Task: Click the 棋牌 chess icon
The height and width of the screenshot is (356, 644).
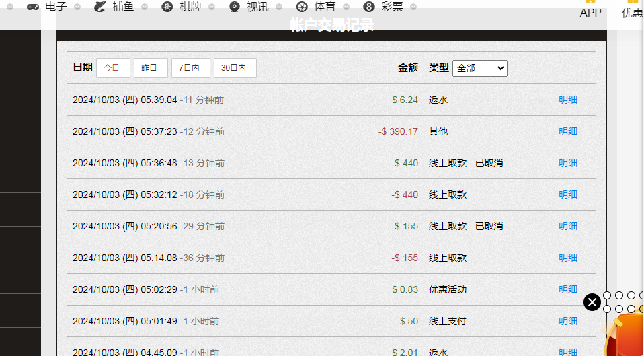Action: click(167, 7)
